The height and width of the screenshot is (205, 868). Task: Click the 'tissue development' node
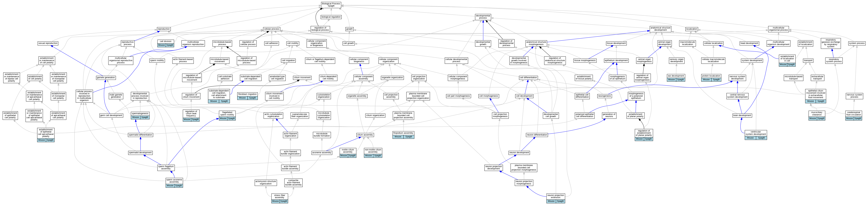pos(616,43)
